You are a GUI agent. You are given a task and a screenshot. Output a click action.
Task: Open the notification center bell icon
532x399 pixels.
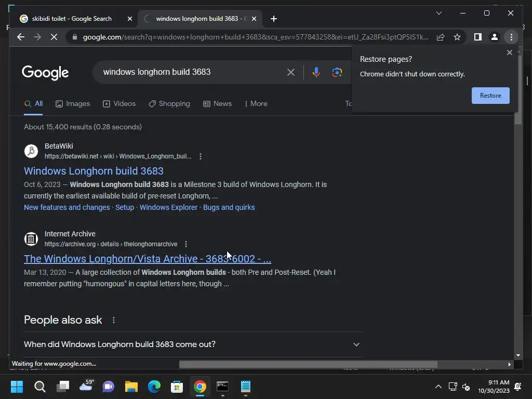point(518,387)
